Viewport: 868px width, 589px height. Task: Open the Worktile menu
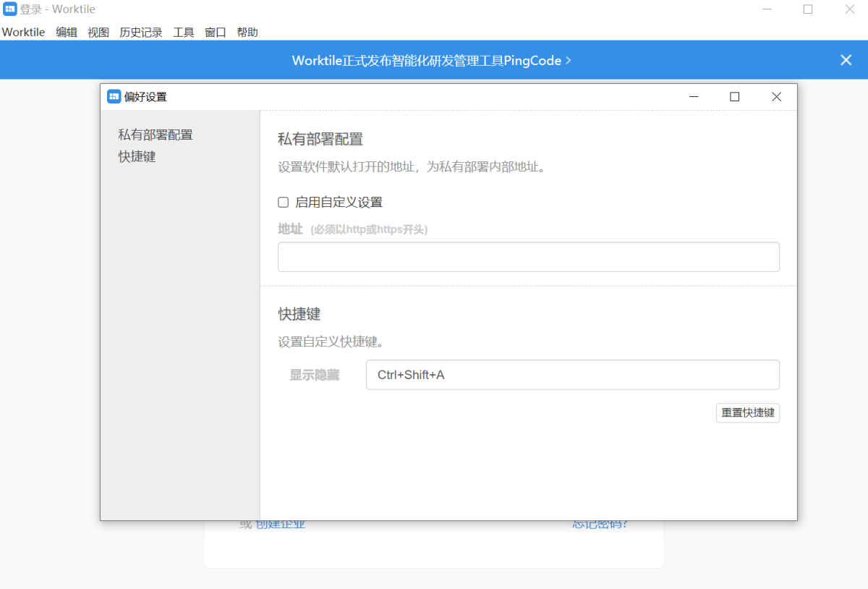coord(23,32)
